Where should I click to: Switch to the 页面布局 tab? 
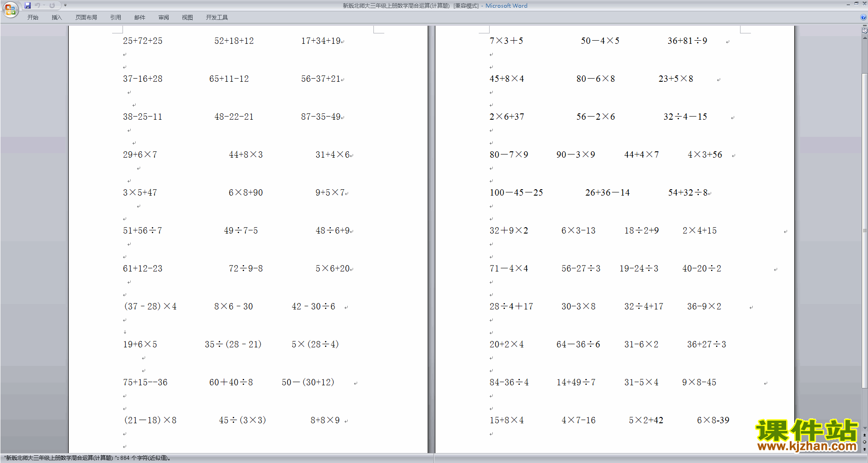point(86,17)
